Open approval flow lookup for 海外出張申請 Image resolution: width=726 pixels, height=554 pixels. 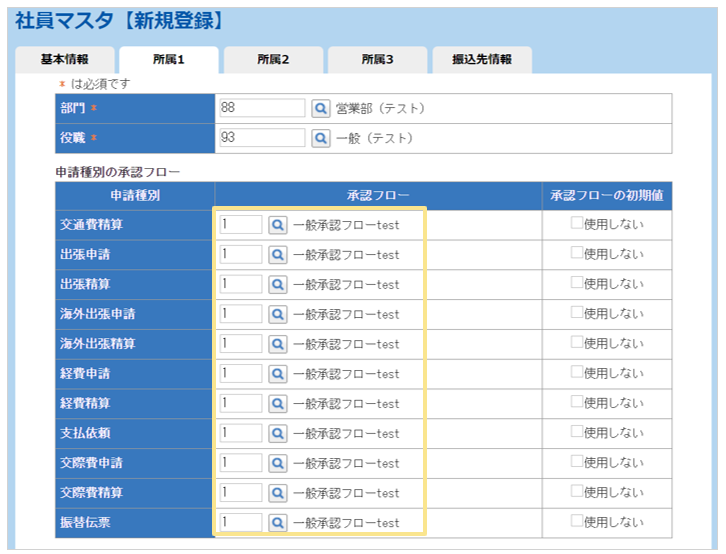[279, 314]
